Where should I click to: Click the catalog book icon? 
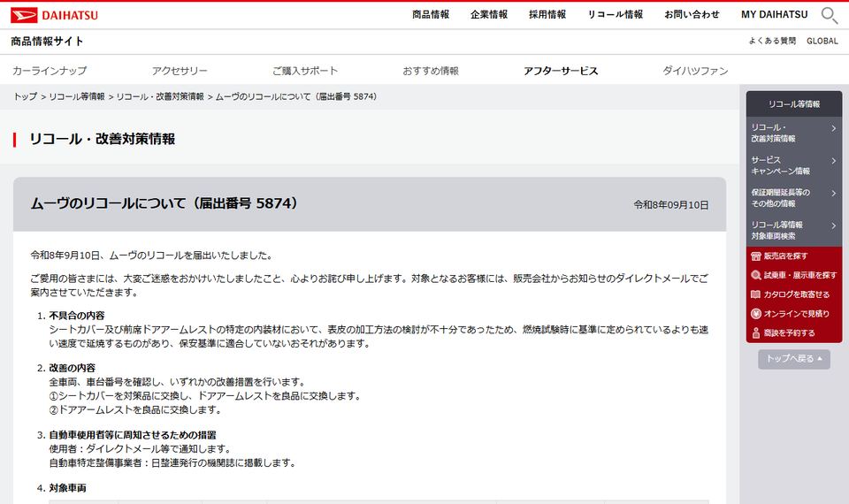tap(756, 294)
